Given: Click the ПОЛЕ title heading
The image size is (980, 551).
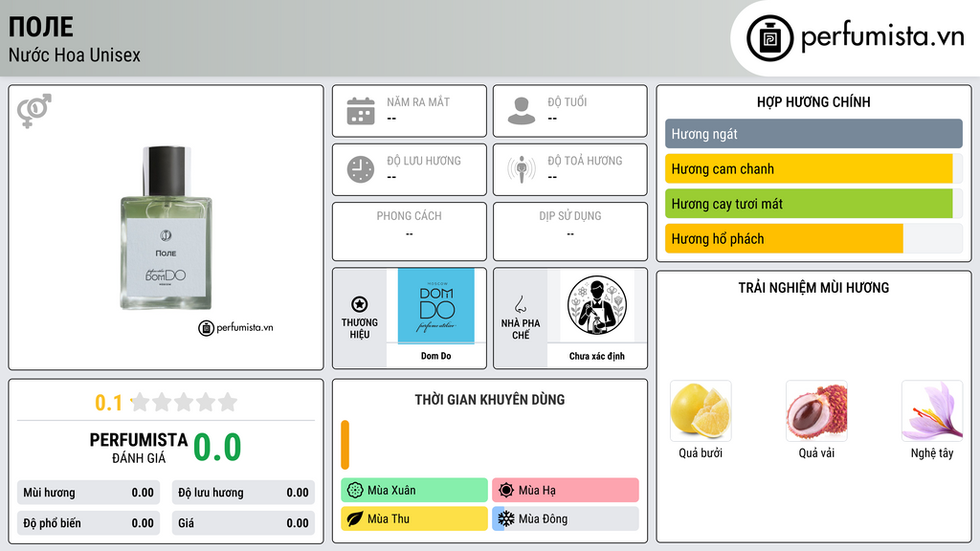Looking at the screenshot, I should tap(40, 27).
